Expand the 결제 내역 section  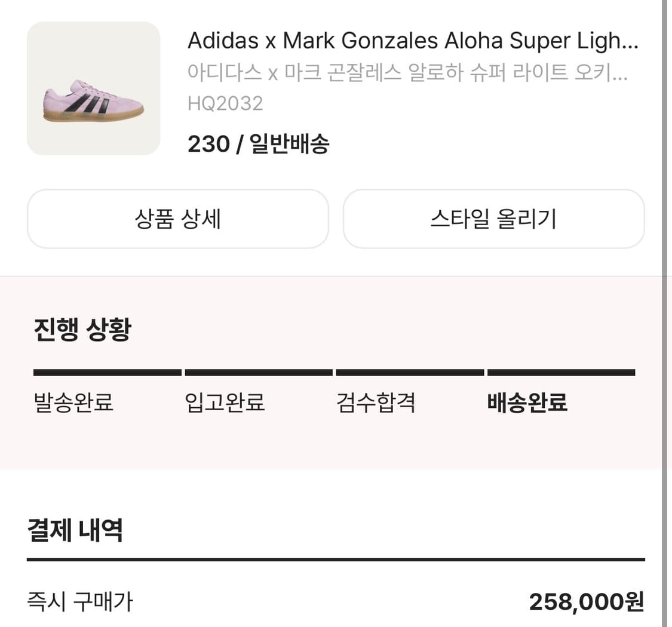[74, 528]
